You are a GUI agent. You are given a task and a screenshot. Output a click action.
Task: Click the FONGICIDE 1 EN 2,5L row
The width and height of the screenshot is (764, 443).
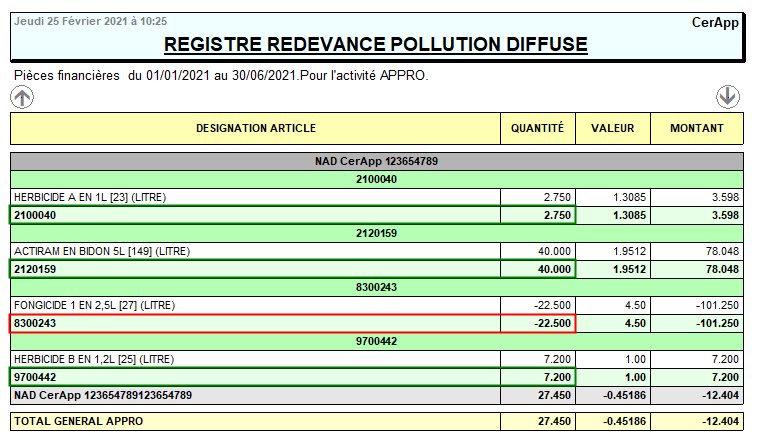pos(255,305)
